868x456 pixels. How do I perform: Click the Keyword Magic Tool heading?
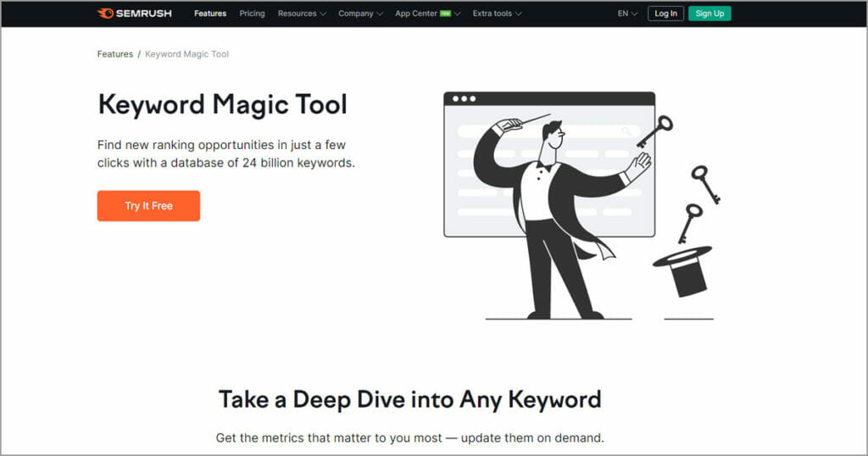(223, 104)
